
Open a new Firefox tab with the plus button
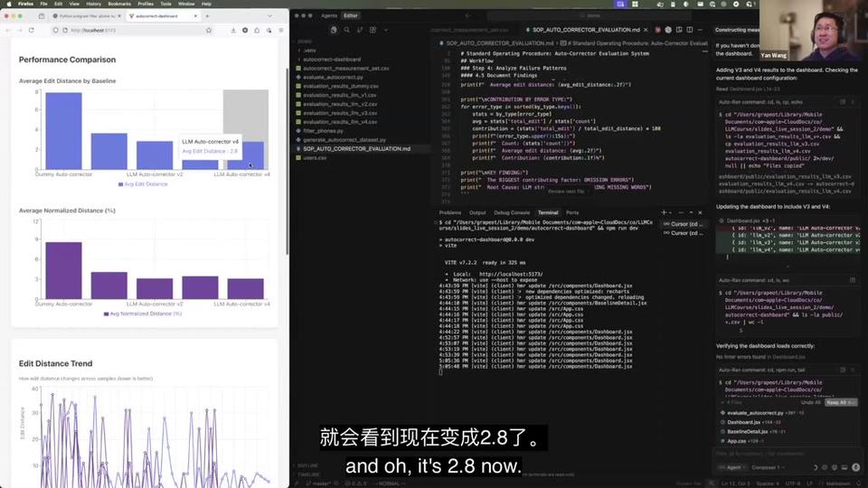coord(207,16)
